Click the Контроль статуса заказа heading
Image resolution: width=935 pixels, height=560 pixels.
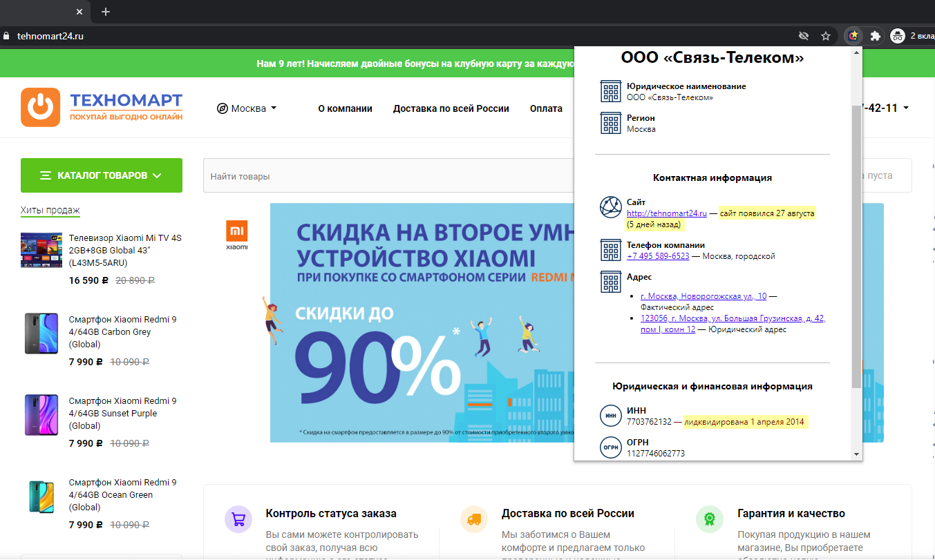(331, 514)
